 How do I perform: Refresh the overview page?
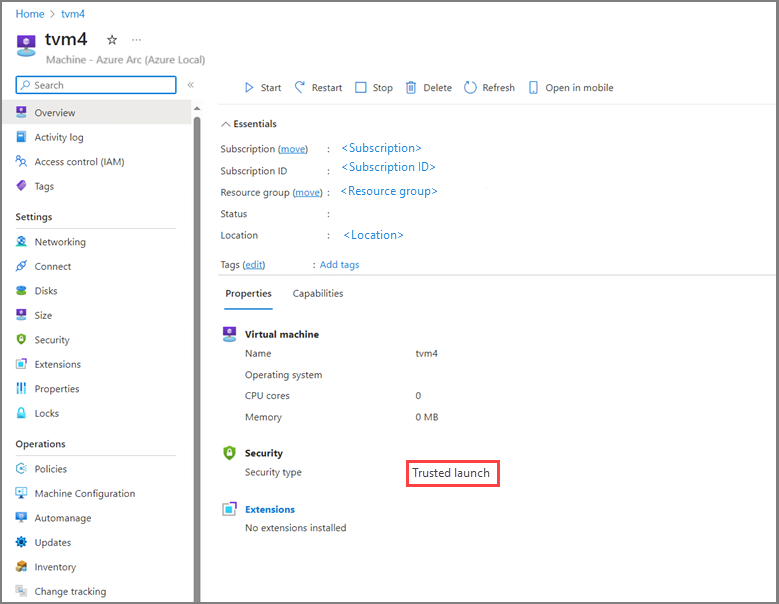click(489, 87)
